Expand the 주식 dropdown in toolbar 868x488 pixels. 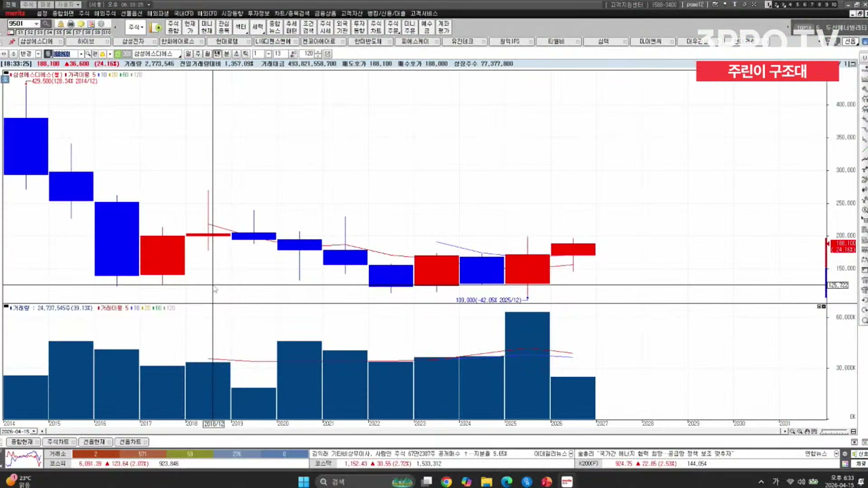pyautogui.click(x=136, y=27)
